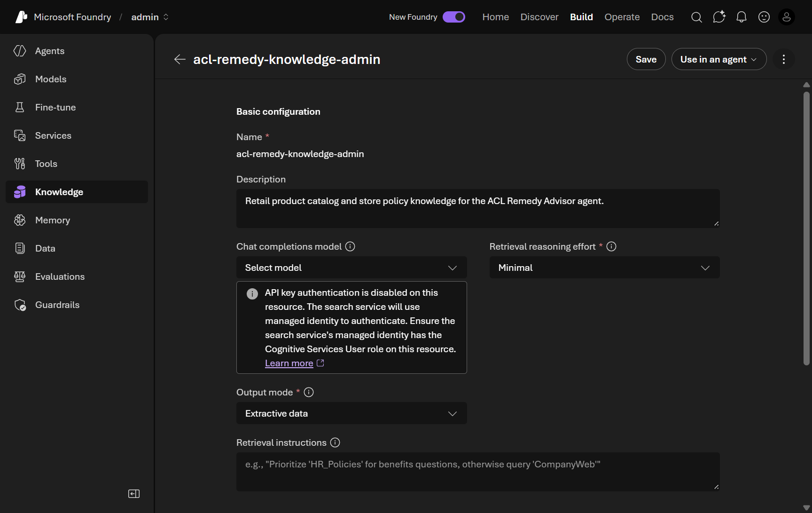
Task: Open the Docs tab
Action: pos(662,17)
